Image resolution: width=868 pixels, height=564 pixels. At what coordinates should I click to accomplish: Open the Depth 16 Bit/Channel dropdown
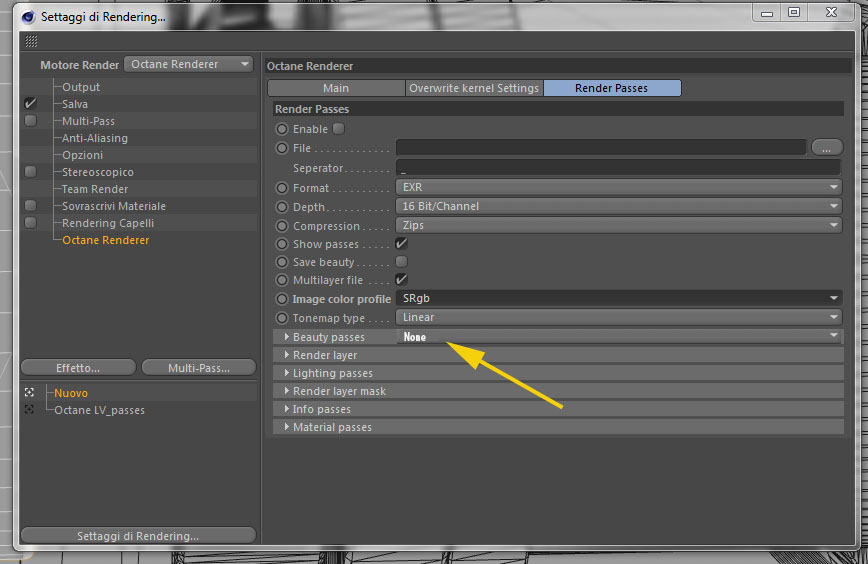pos(619,206)
